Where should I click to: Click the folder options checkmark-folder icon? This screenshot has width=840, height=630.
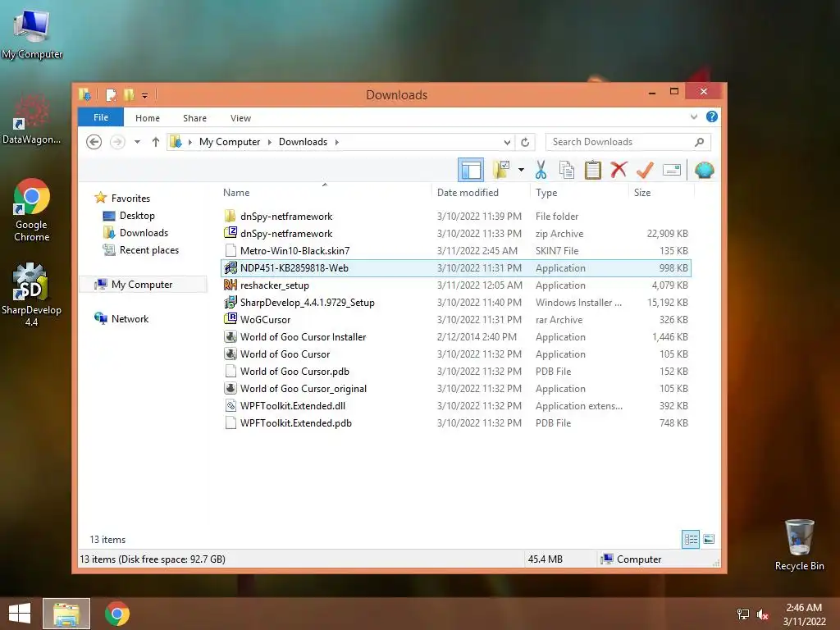pyautogui.click(x=501, y=170)
